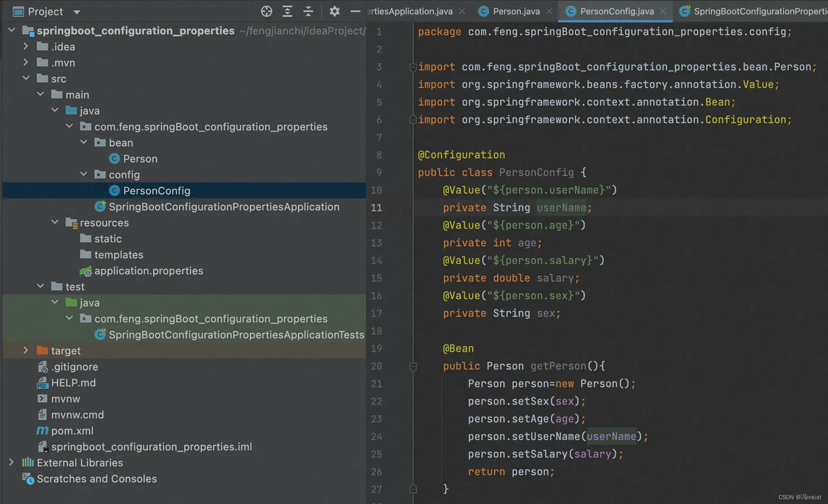Click getPerson method name on line 20
The image size is (828, 504).
558,366
